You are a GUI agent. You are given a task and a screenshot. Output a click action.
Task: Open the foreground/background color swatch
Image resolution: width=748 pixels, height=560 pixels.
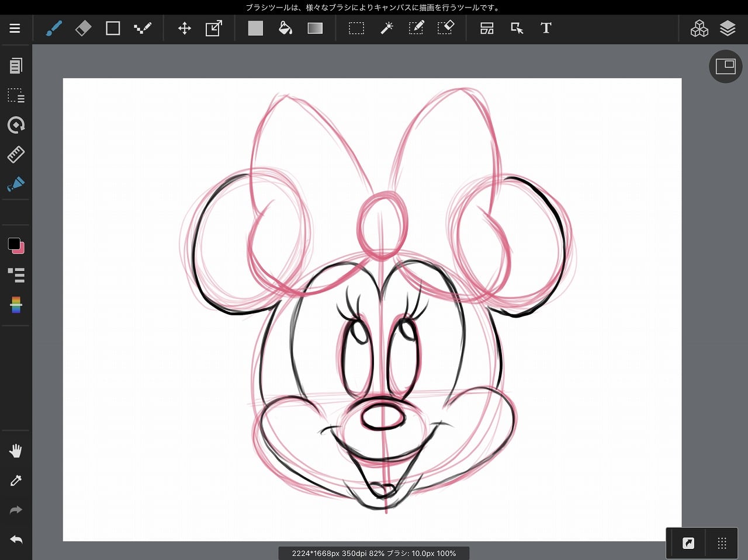tap(16, 245)
